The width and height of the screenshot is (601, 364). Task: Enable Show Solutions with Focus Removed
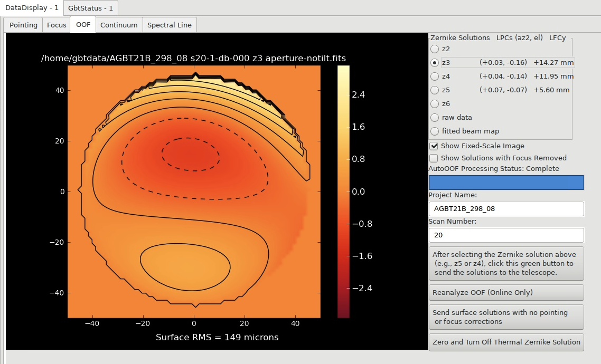coord(434,158)
